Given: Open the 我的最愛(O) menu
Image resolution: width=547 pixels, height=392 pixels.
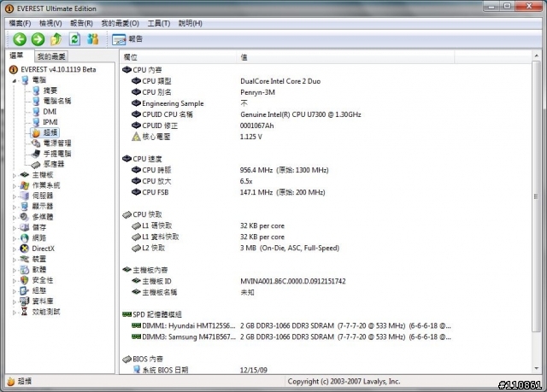Looking at the screenshot, I should tap(120, 23).
